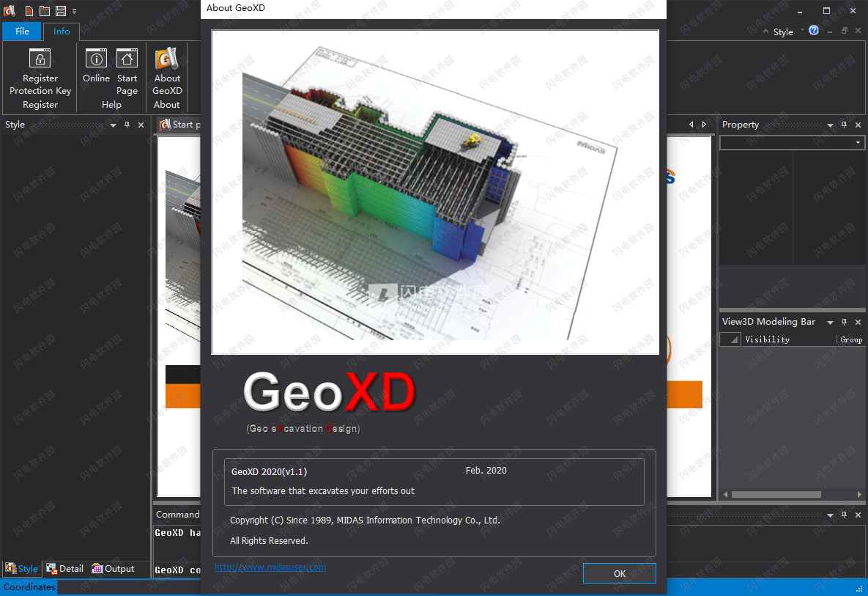Click the splash image in About dialog

(x=435, y=192)
